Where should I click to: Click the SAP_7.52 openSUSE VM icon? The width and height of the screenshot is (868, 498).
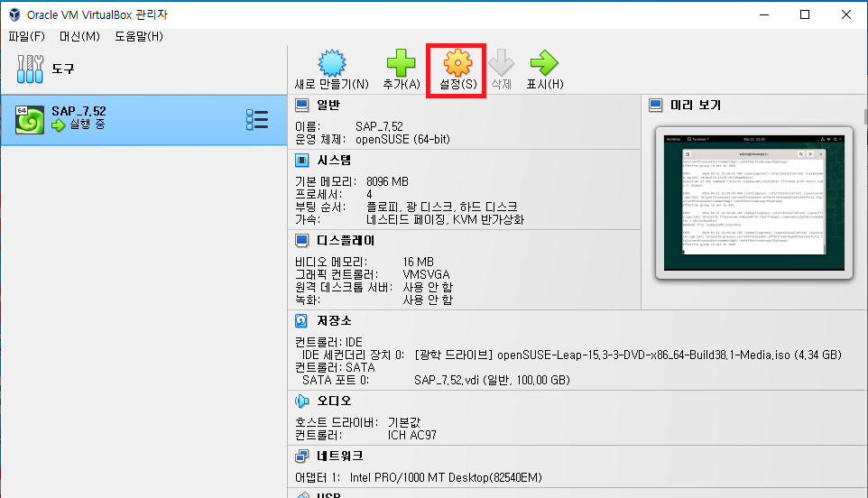[30, 119]
